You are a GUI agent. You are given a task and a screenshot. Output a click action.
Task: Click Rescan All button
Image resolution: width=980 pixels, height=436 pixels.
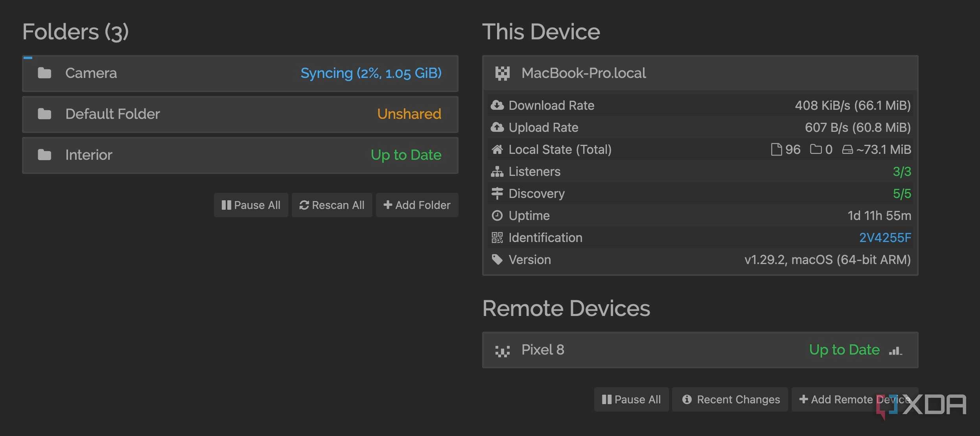332,205
